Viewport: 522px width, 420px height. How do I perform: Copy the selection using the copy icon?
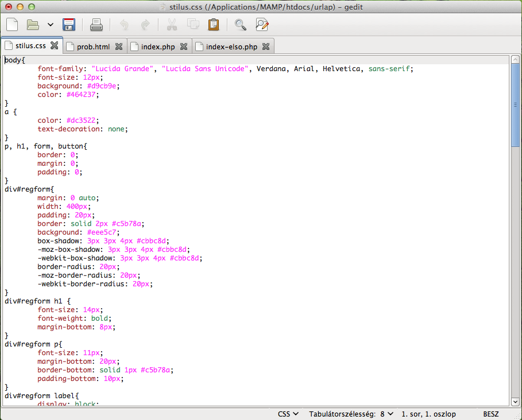point(193,24)
